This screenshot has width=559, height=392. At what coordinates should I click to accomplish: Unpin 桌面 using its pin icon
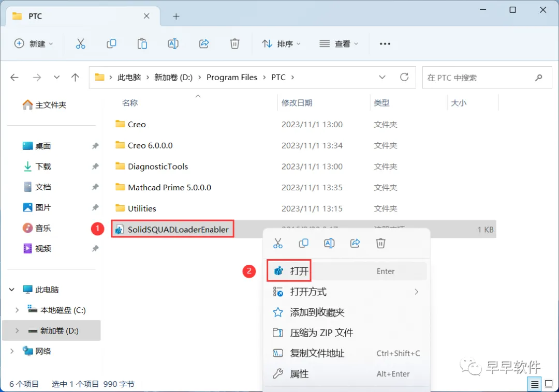pyautogui.click(x=95, y=146)
